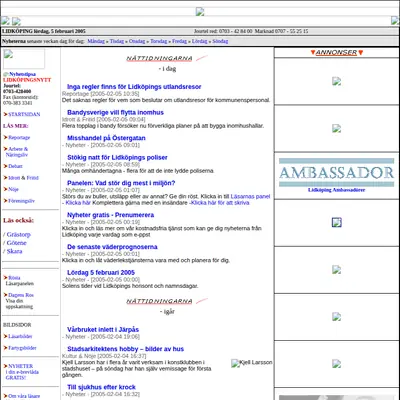Open 'Stökig natt för Lidköpings poliser' article
The width and height of the screenshot is (400, 400).
[117, 157]
